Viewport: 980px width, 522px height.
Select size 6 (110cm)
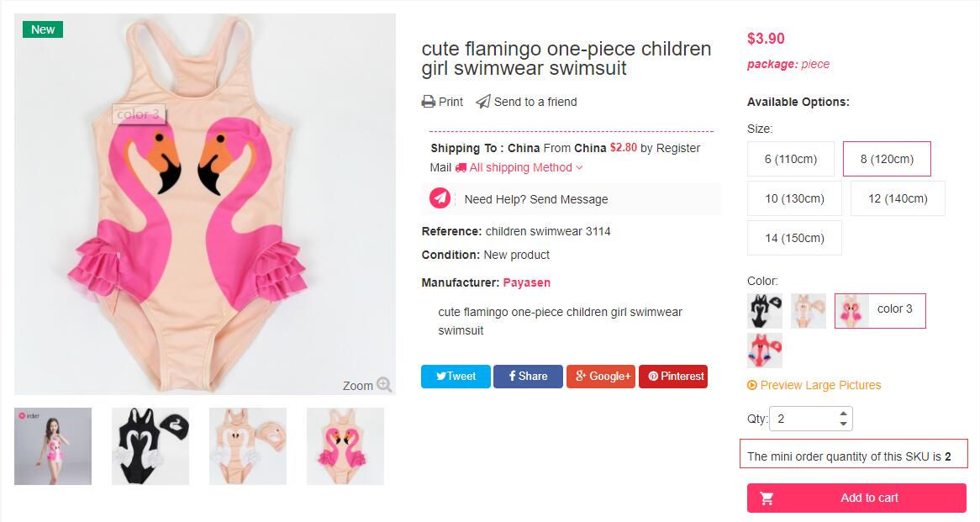[x=791, y=159]
